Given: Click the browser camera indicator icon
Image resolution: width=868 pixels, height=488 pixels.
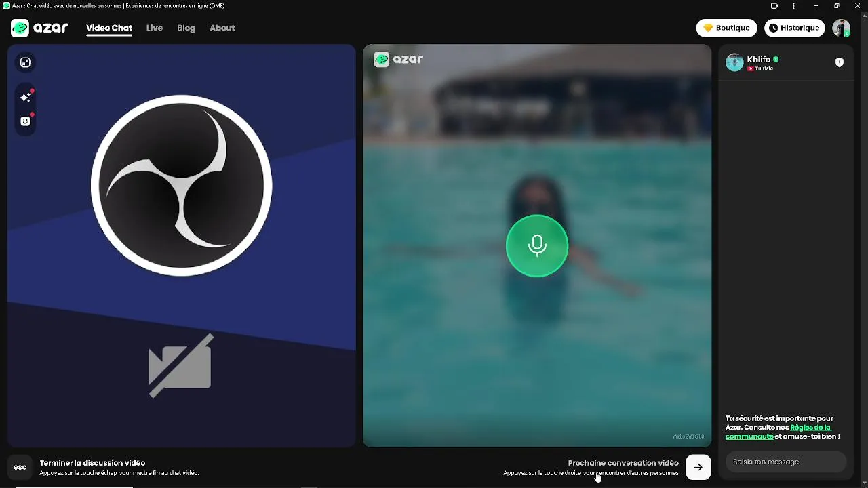Looking at the screenshot, I should click(774, 6).
